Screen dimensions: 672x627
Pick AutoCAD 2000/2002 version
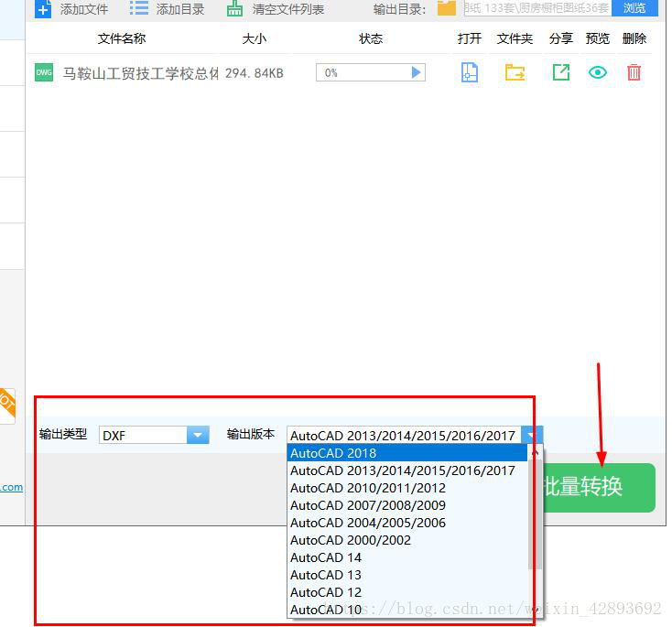[406, 540]
